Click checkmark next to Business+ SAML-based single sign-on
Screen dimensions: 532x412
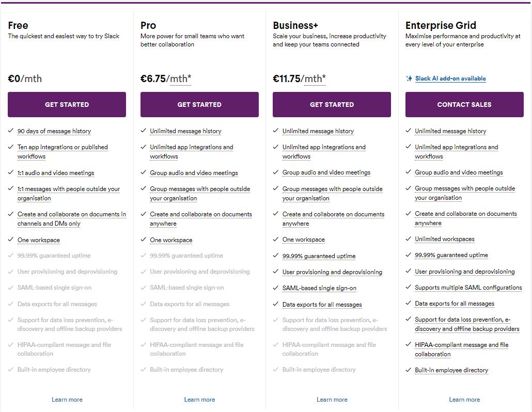point(276,288)
